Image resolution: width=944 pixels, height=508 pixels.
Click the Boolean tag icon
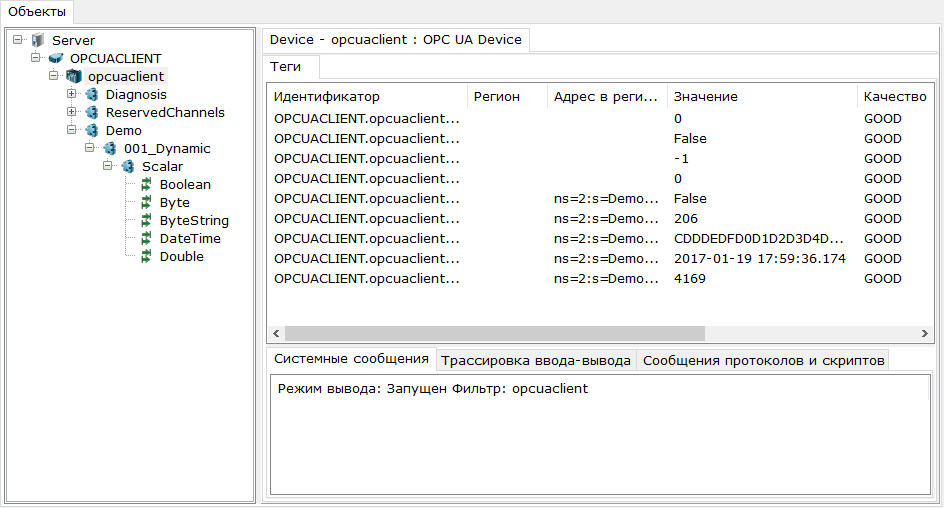[146, 185]
